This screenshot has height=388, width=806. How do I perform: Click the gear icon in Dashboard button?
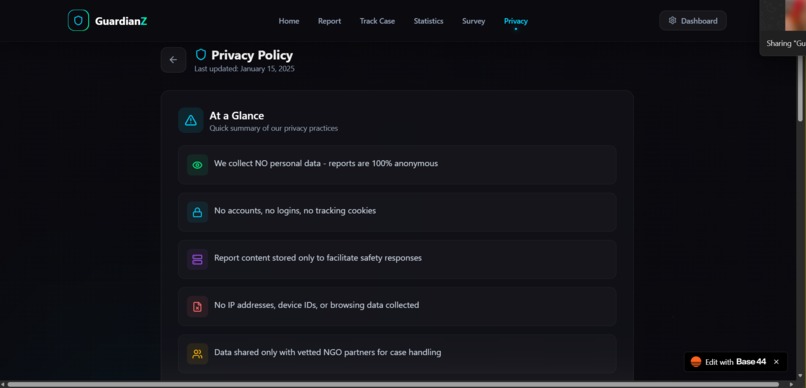point(672,21)
